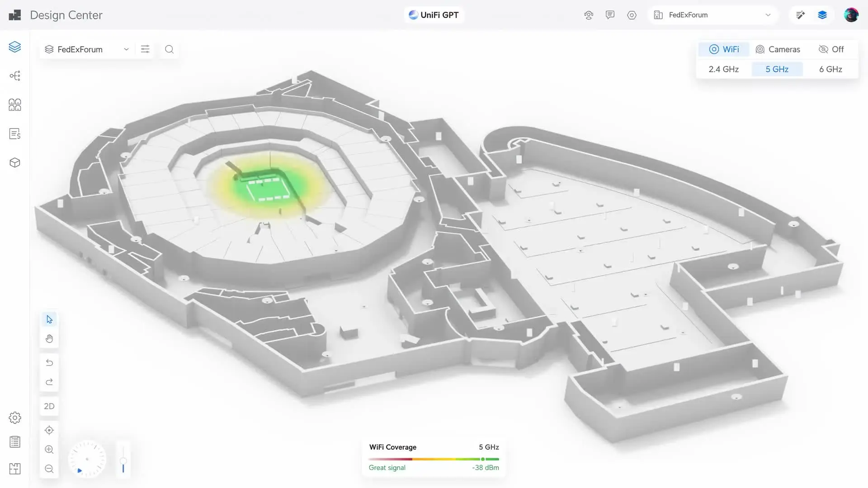Switch coverage to 2.4 GHz band
This screenshot has width=868, height=488.
[x=723, y=69]
